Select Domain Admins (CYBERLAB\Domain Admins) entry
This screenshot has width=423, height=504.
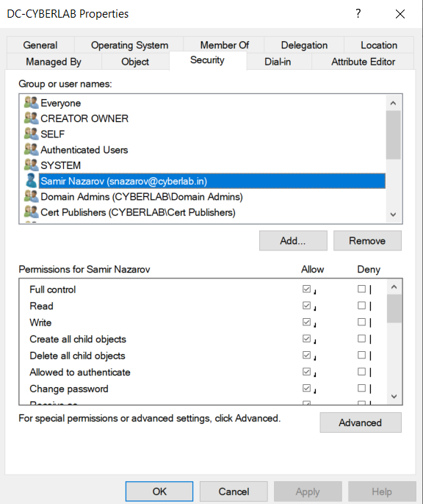142,197
